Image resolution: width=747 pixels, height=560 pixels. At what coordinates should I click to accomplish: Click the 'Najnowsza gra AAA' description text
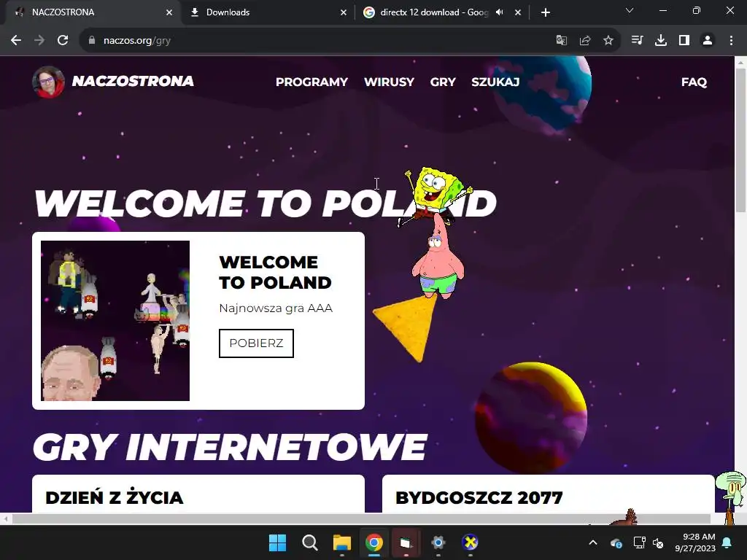(x=275, y=308)
